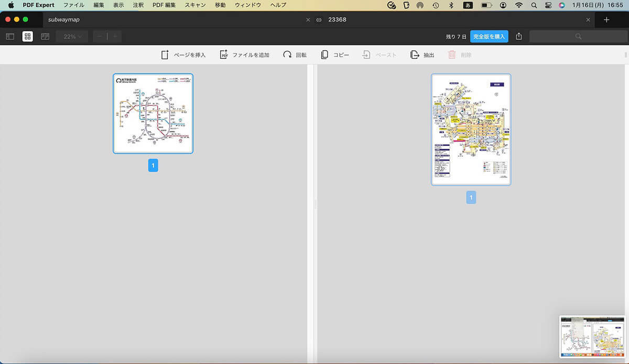Close the 23368 tab

pos(588,20)
